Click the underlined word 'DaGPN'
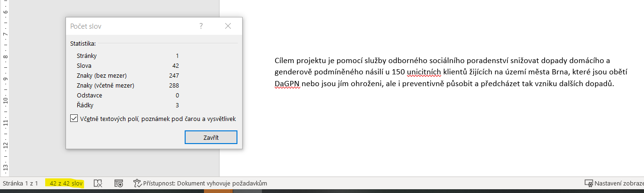 (287, 84)
